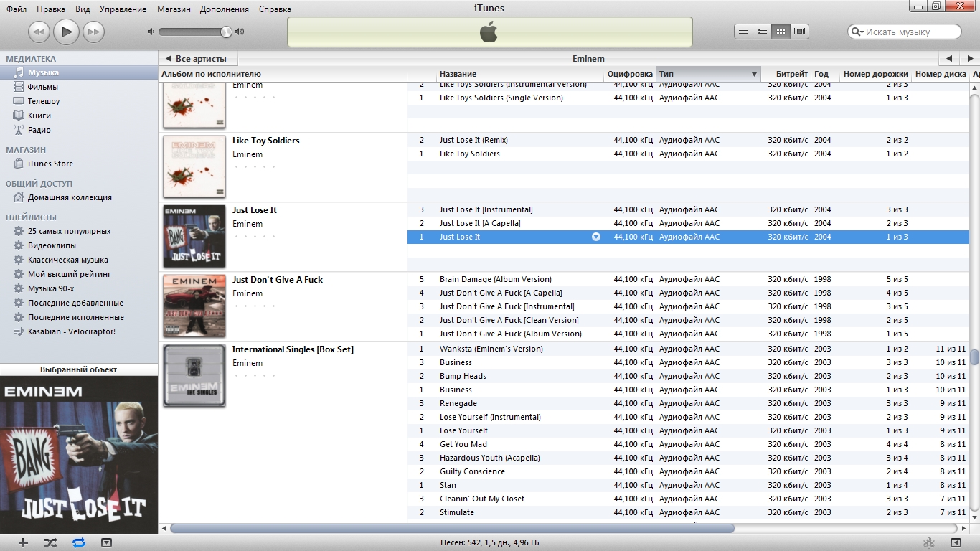Switch to song list view
This screenshot has height=551, width=980.
pyautogui.click(x=744, y=31)
